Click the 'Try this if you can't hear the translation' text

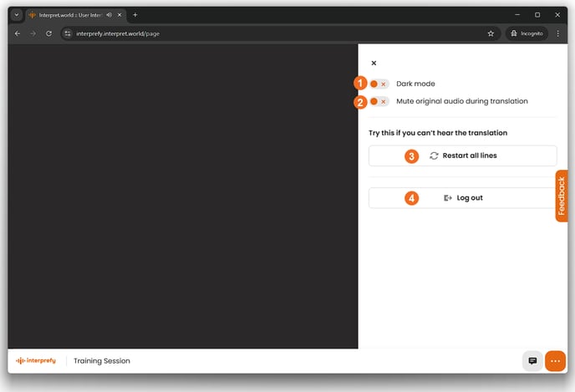438,133
